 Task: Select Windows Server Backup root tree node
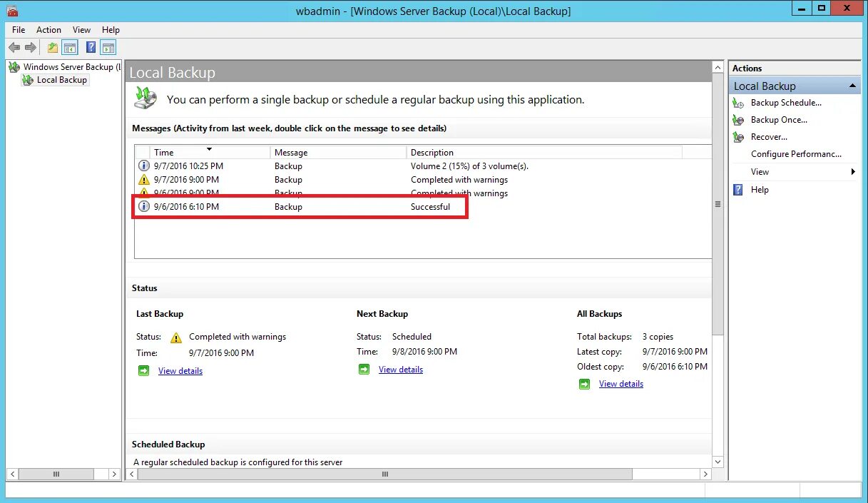click(x=64, y=66)
